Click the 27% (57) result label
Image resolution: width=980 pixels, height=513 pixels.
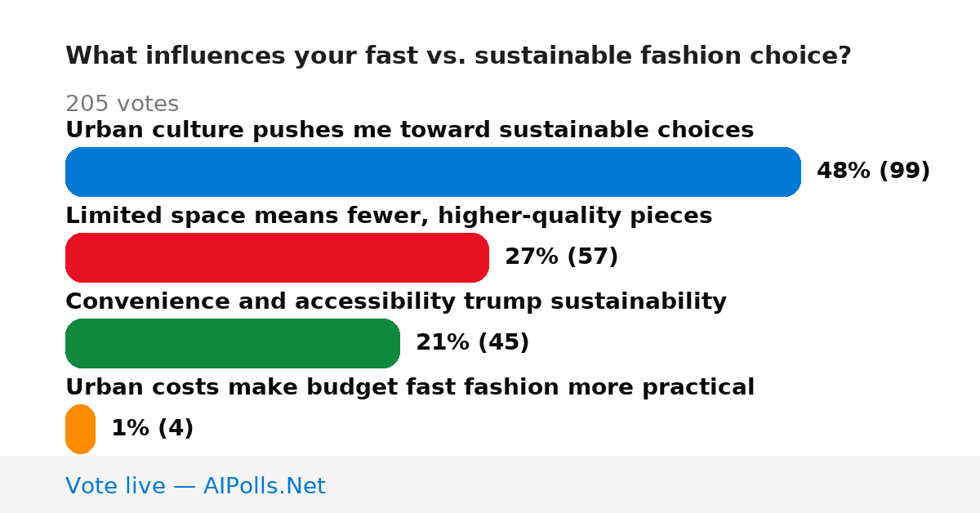[x=561, y=257]
